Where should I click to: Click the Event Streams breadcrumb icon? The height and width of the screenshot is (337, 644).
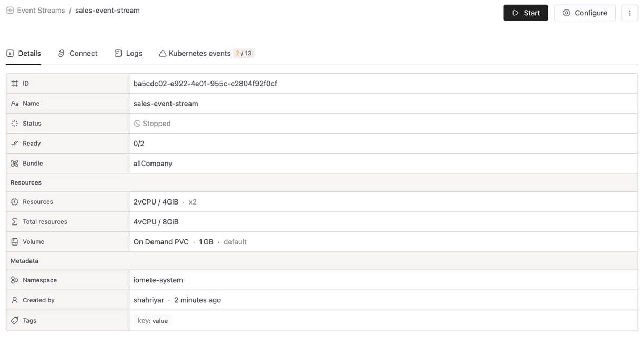pos(10,11)
